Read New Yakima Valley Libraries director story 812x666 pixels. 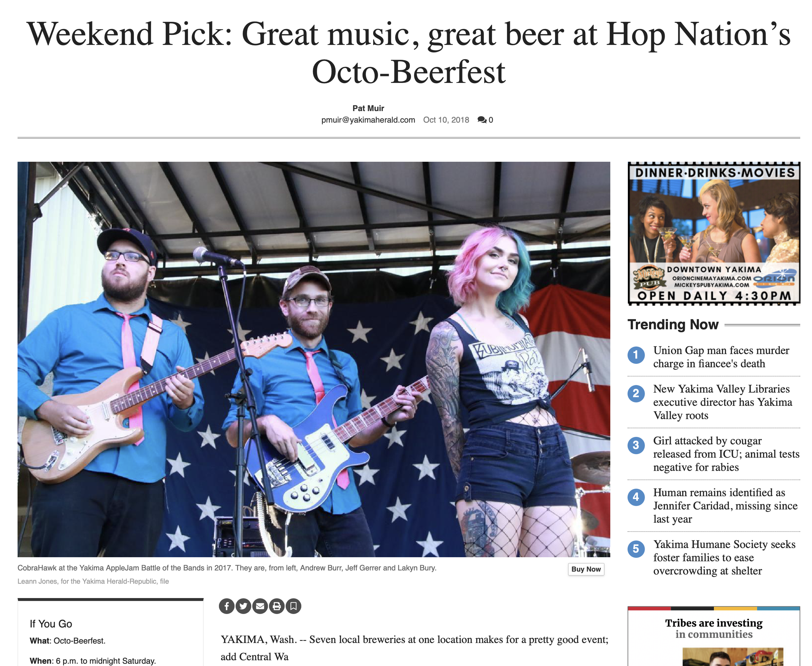(x=723, y=402)
